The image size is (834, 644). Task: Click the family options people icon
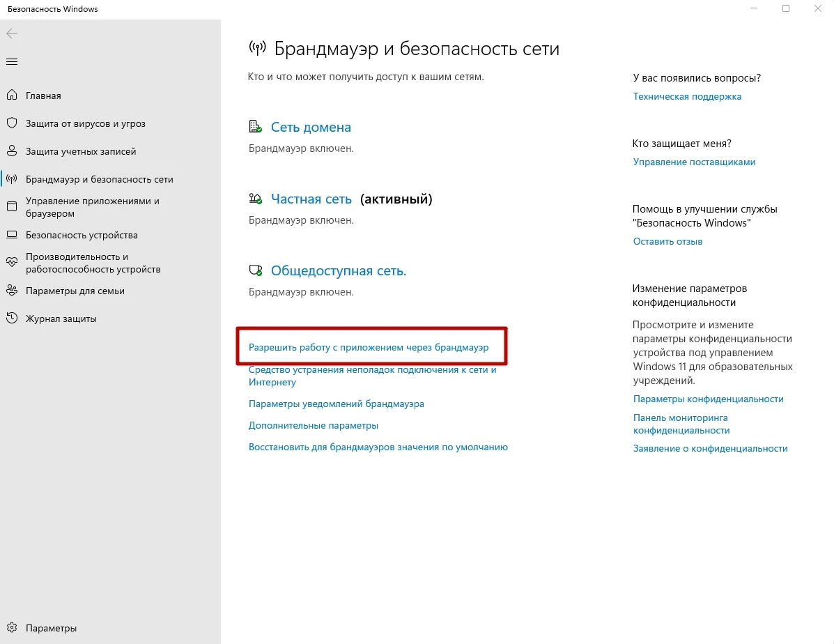point(12,291)
